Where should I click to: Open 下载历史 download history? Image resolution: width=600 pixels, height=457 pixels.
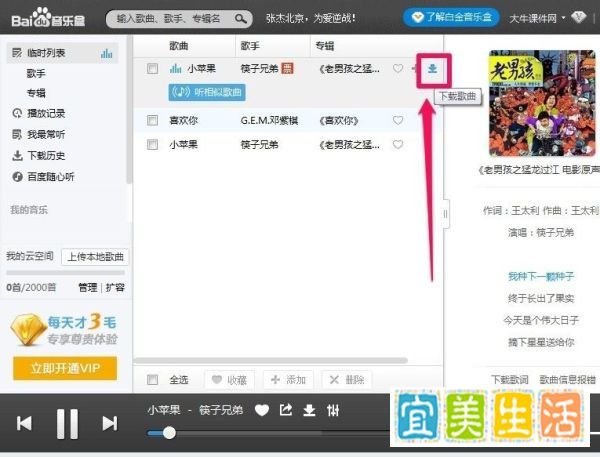[x=39, y=155]
